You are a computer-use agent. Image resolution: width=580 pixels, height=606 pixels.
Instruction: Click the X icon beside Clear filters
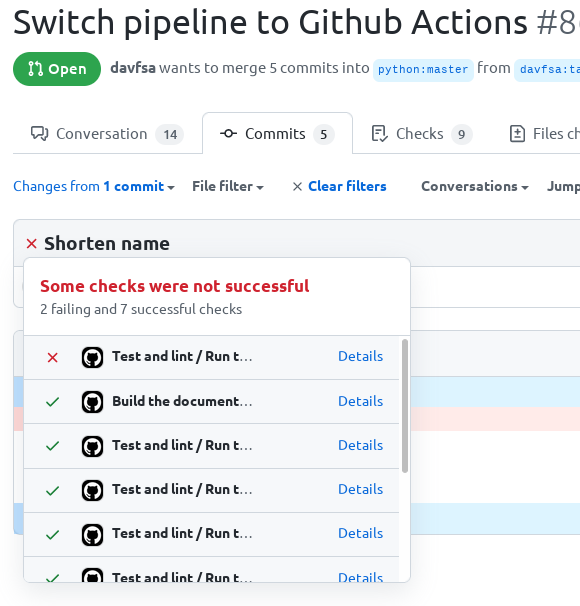pyautogui.click(x=297, y=187)
